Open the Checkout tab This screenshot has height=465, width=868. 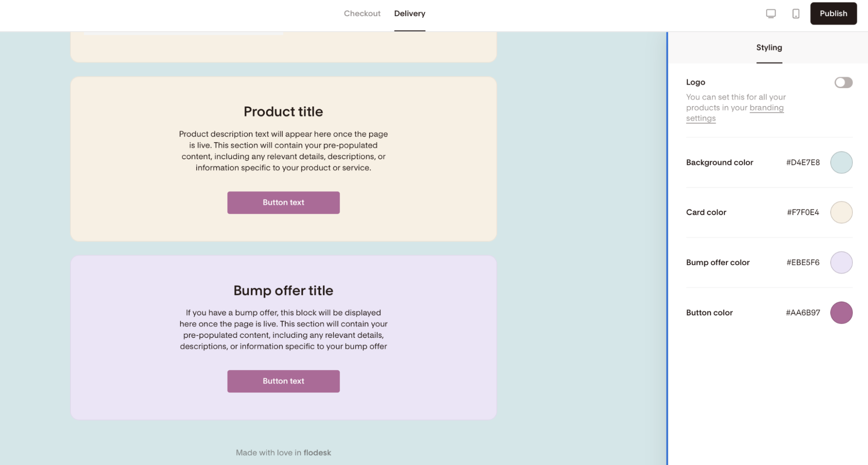(x=362, y=13)
